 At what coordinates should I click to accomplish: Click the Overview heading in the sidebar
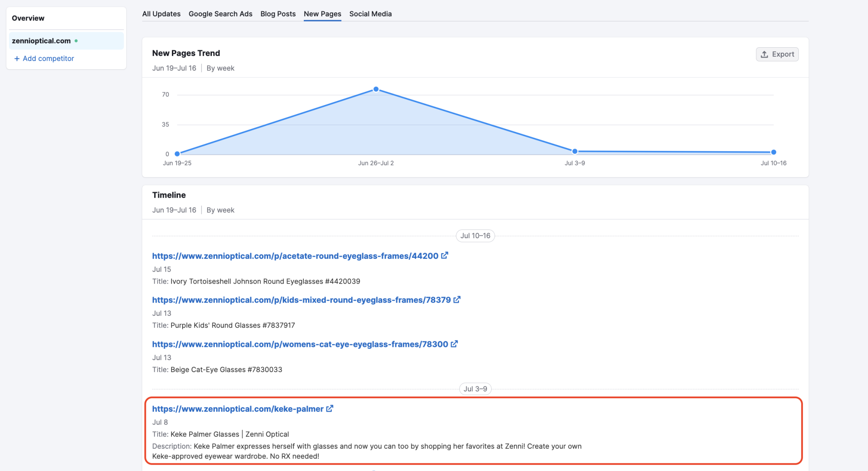[x=28, y=18]
